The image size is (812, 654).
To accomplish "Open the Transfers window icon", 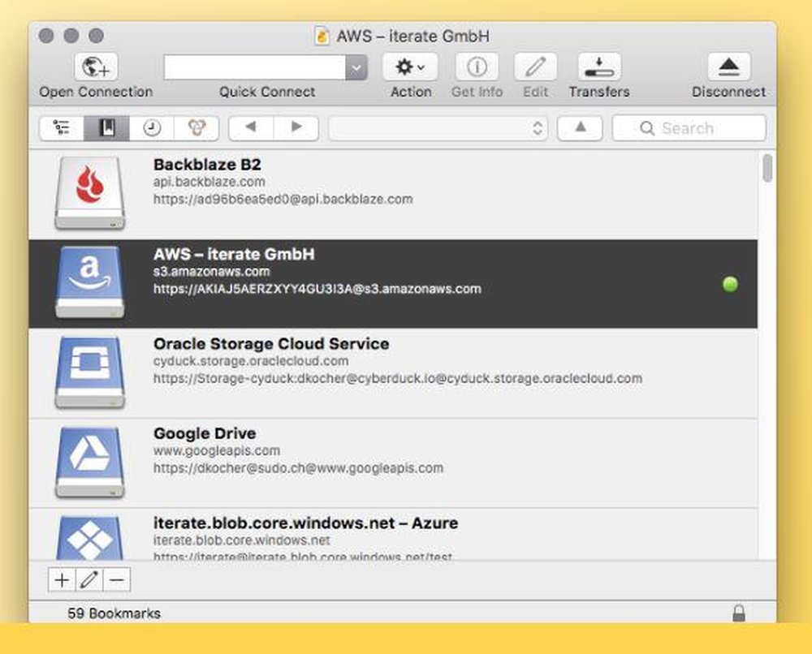I will click(x=599, y=67).
